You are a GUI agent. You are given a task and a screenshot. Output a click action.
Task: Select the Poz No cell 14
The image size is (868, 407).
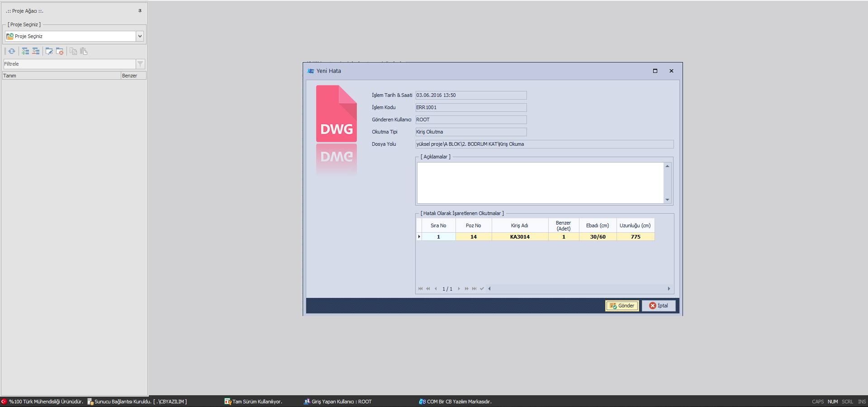coord(474,237)
